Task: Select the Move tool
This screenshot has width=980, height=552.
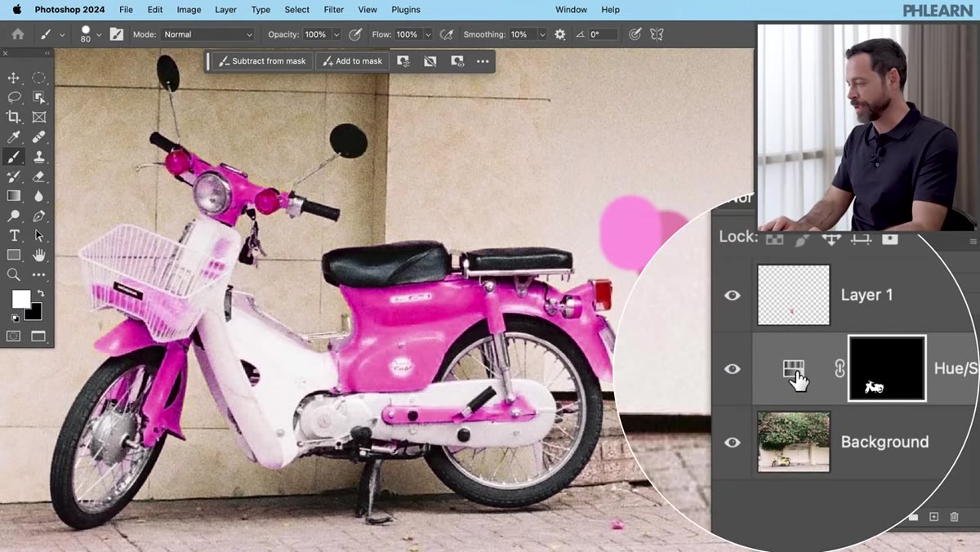Action: pos(14,78)
